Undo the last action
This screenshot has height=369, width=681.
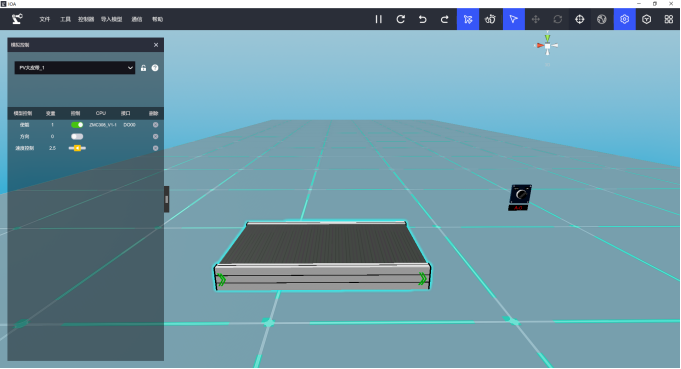(423, 19)
